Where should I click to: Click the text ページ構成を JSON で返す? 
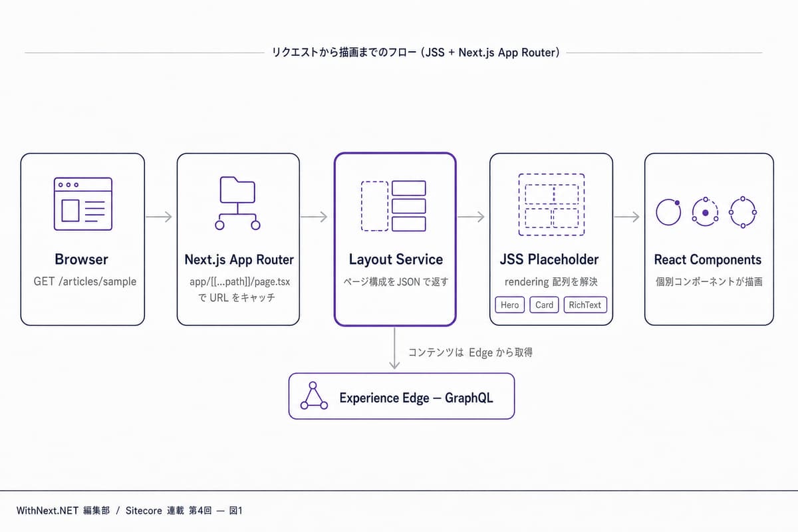(396, 282)
